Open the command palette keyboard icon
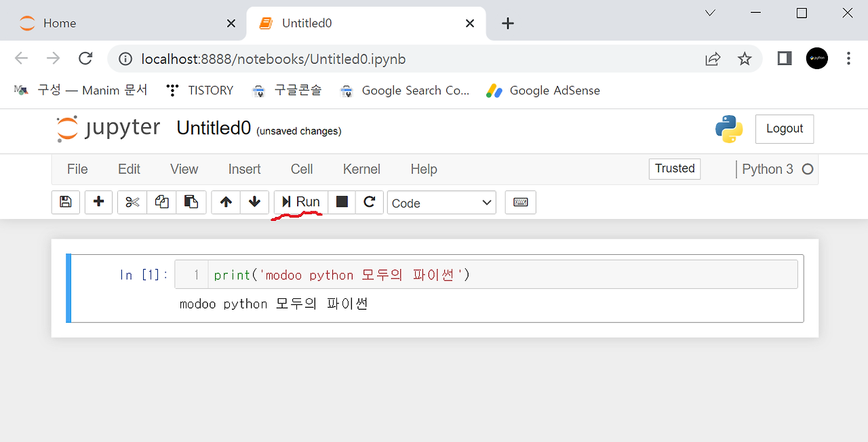The image size is (868, 442). [521, 202]
